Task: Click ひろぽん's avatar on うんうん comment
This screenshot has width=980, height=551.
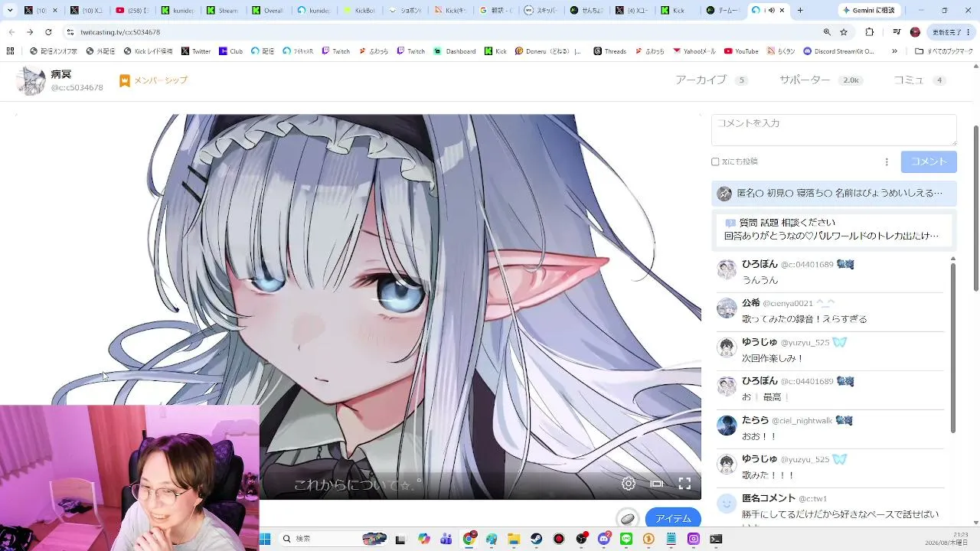Action: click(727, 269)
